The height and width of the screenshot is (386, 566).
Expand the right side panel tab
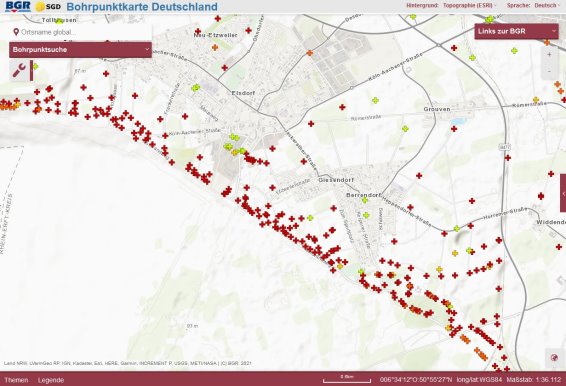click(563, 194)
